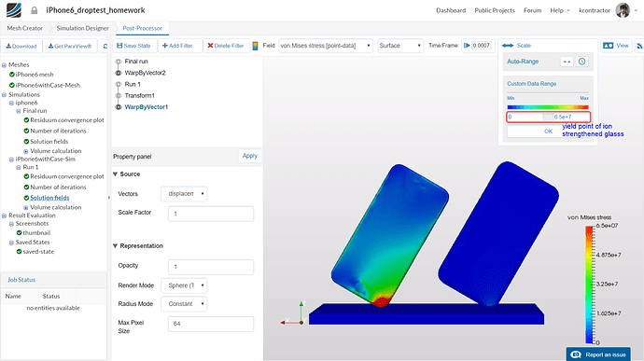644x361 pixels.
Task: Click Get ParaView button
Action: coord(70,46)
